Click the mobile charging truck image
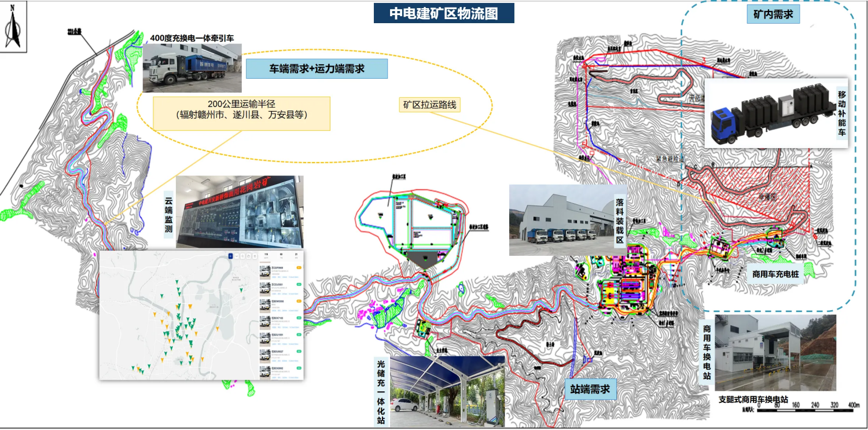 pos(771,114)
